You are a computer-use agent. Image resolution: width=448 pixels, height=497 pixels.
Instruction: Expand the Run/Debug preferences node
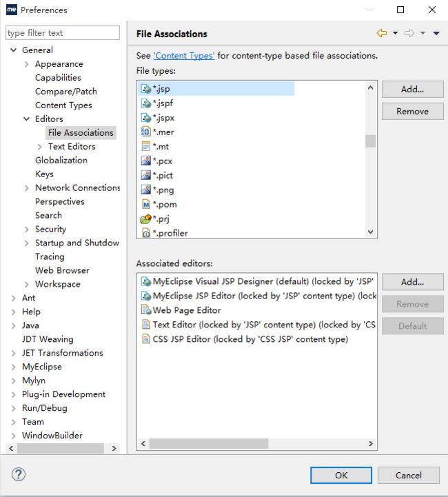[13, 408]
